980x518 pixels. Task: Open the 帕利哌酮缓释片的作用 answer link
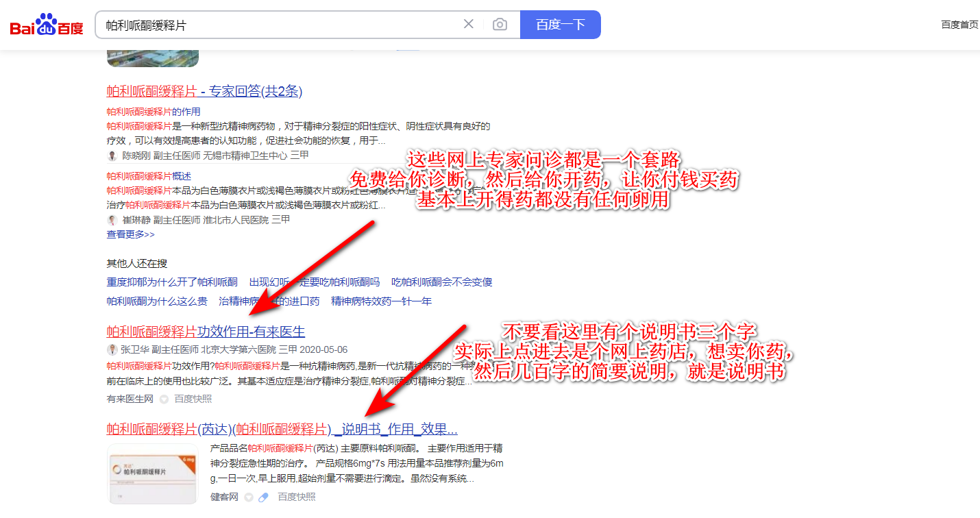pos(154,112)
